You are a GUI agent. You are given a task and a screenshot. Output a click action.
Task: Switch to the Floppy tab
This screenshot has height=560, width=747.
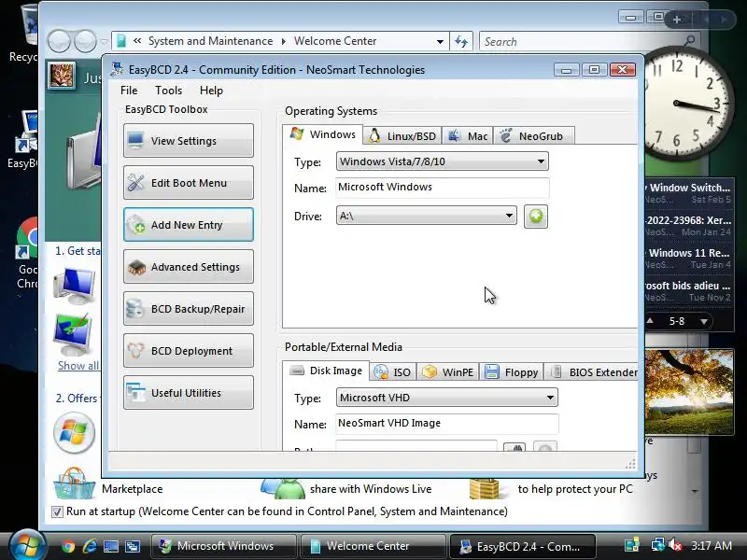[x=511, y=372]
